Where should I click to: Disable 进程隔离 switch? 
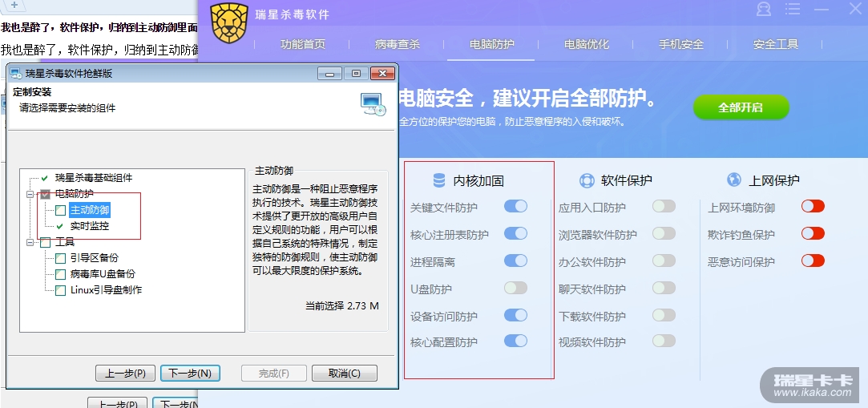(x=515, y=261)
